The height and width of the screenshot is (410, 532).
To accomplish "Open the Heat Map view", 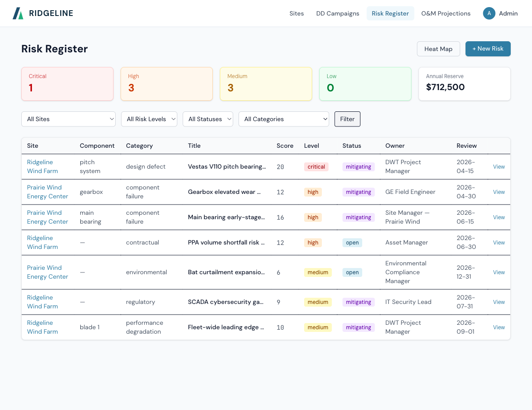I will (438, 49).
